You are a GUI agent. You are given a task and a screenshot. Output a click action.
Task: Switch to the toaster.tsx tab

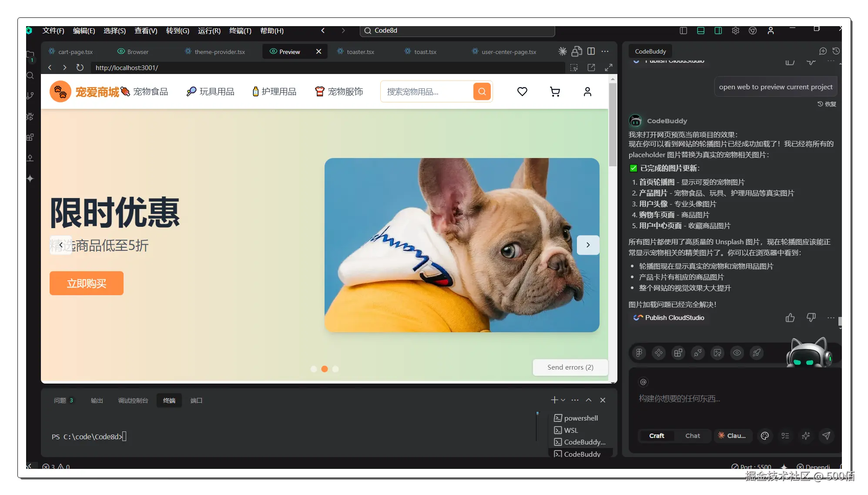click(360, 52)
